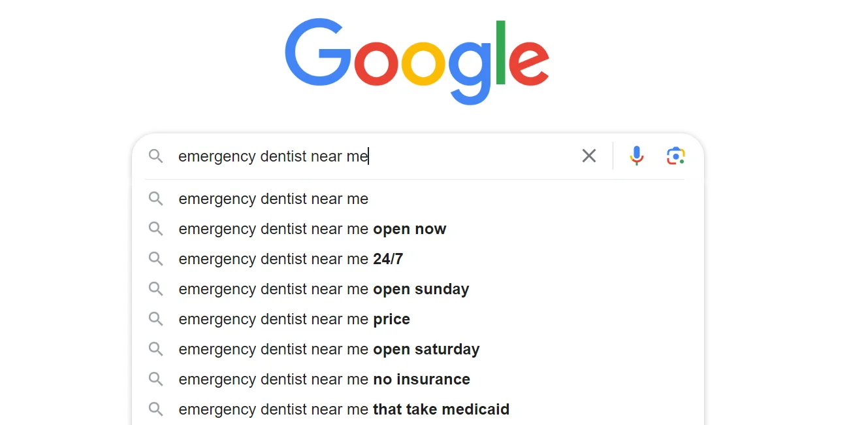Click the search icon beside 'price' suggestion
Image resolution: width=868 pixels, height=425 pixels.
[x=155, y=319]
